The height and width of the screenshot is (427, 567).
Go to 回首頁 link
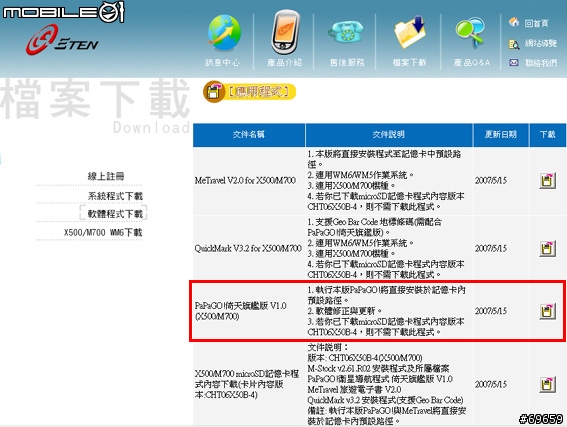click(537, 24)
